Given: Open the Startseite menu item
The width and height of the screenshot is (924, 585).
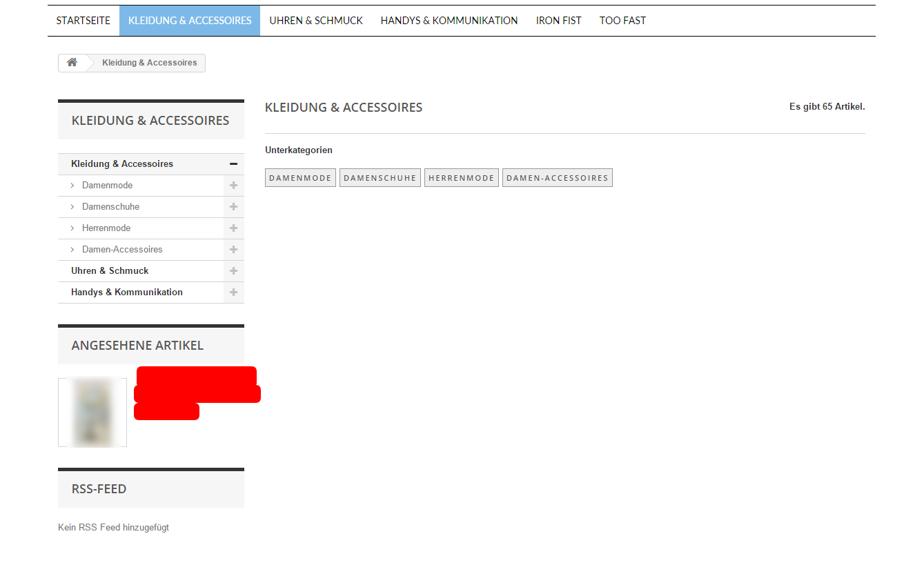Looking at the screenshot, I should pos(83,21).
